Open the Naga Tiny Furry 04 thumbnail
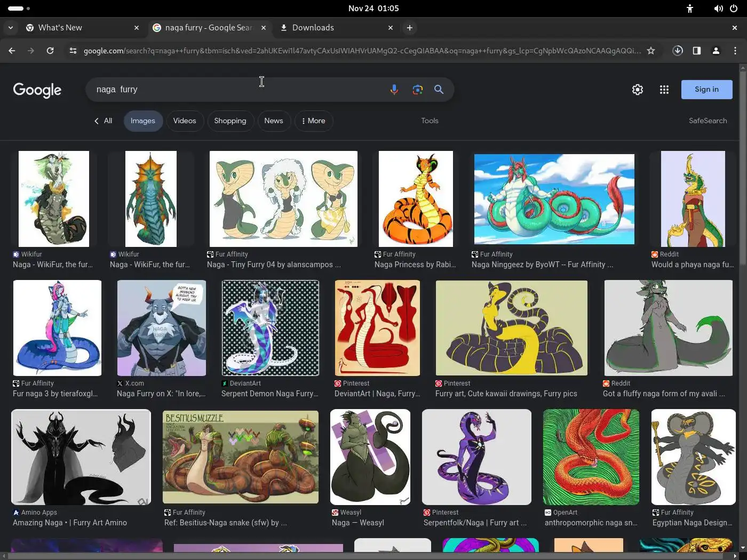 (283, 199)
